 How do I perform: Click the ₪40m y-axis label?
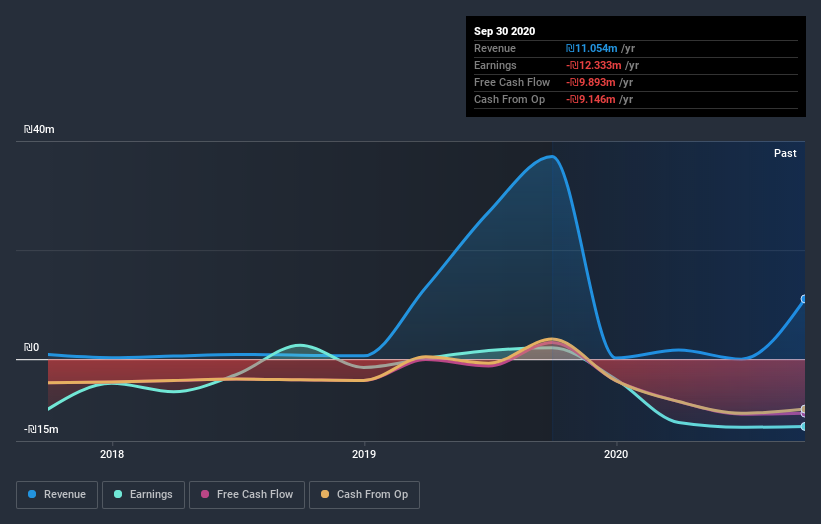click(39, 129)
